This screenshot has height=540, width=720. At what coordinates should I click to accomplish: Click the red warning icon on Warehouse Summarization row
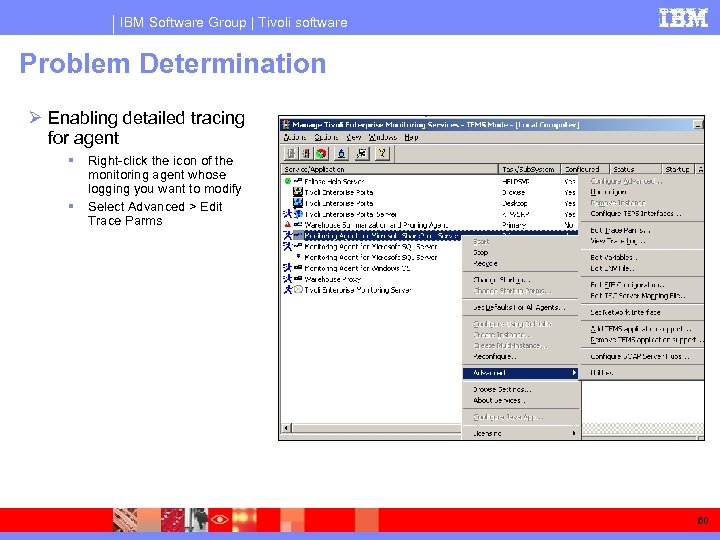pos(287,225)
